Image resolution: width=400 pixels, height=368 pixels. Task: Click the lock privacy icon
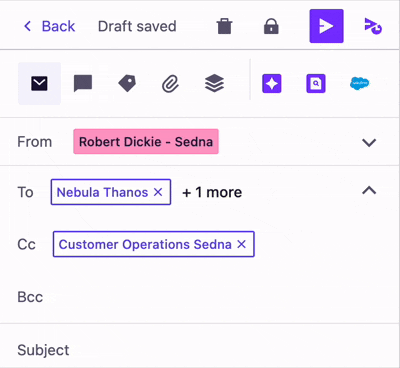click(x=271, y=26)
